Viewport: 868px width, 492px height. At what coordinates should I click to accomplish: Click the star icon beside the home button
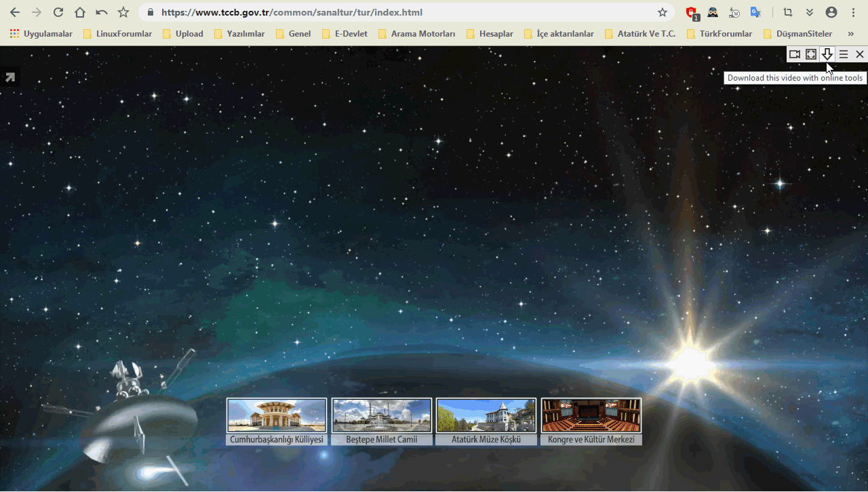tap(123, 12)
